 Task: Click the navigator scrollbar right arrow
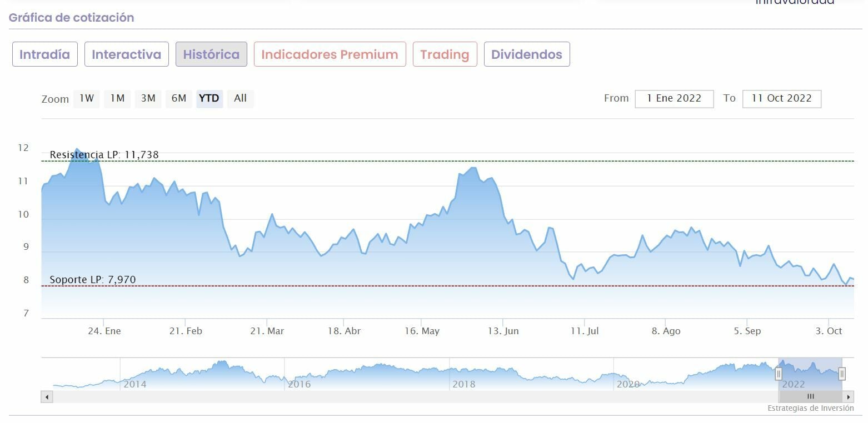849,397
